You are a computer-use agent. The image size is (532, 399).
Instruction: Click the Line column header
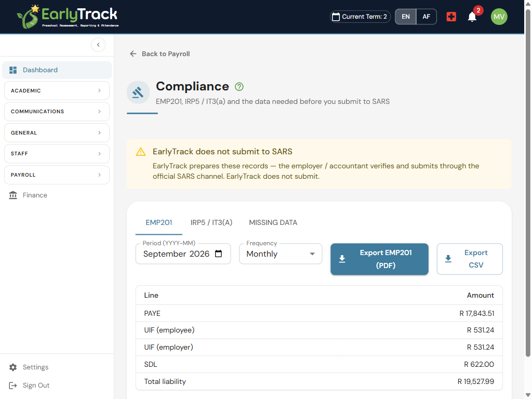point(151,295)
